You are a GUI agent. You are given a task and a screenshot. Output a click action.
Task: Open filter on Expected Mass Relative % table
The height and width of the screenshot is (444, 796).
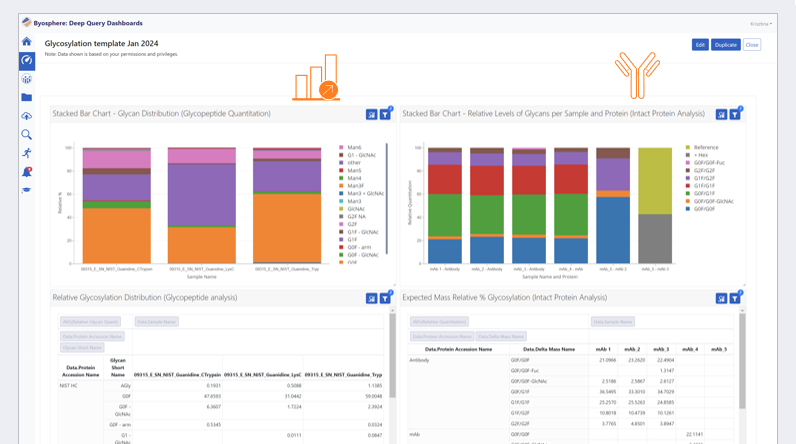point(735,298)
